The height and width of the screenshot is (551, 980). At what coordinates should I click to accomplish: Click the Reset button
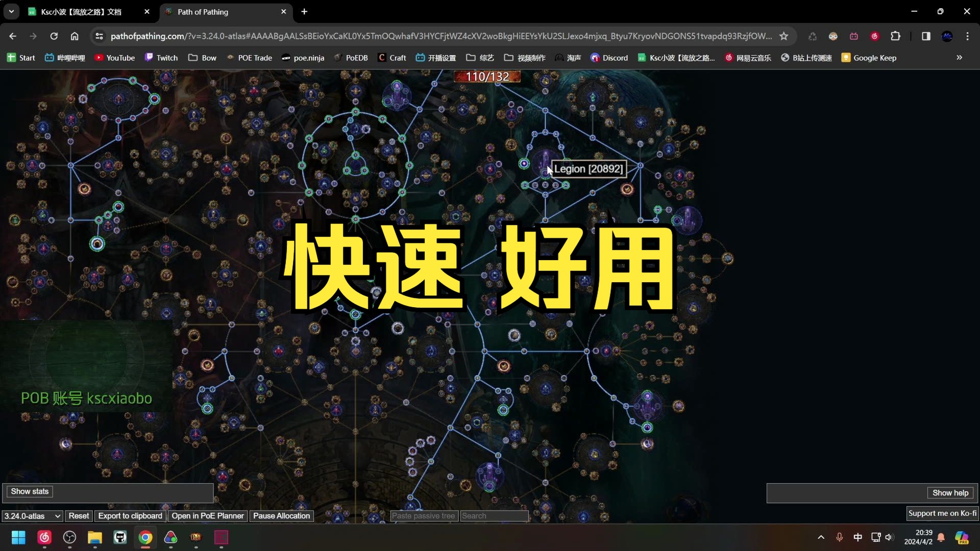[x=79, y=516]
